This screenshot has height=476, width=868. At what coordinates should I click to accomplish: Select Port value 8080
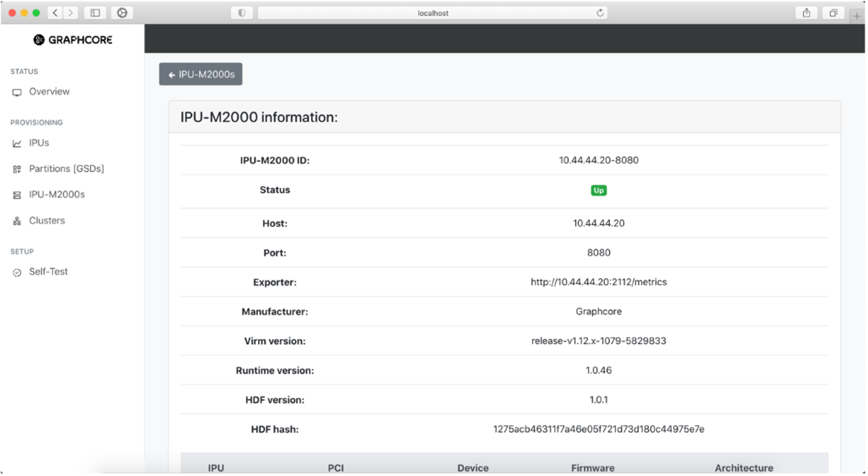point(598,252)
